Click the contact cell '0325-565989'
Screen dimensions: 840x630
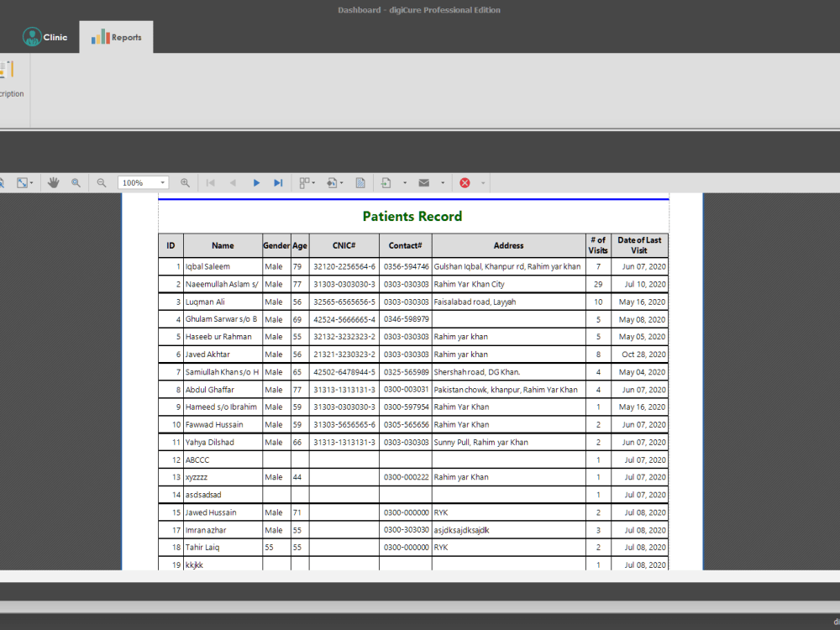click(406, 372)
